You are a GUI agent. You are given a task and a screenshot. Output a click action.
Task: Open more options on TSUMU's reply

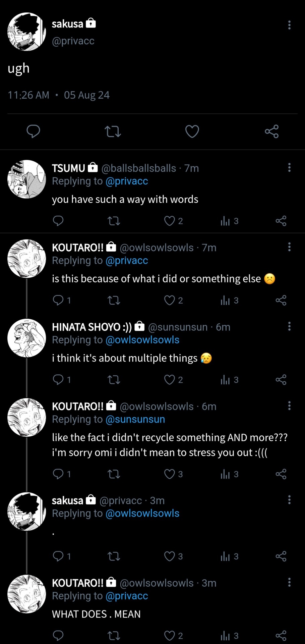tap(289, 168)
